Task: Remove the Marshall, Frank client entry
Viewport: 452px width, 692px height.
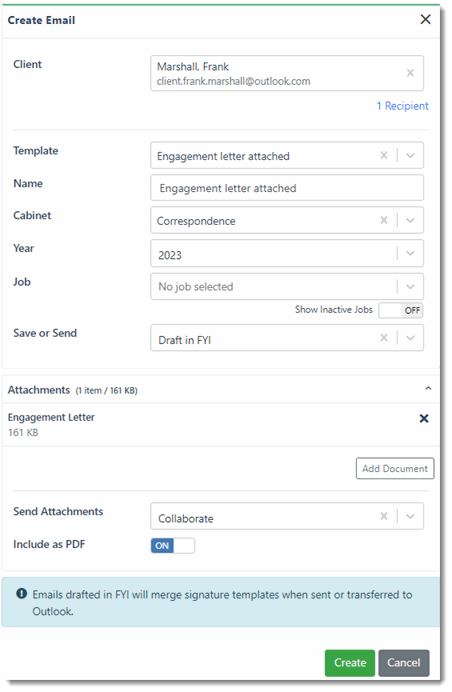Action: click(x=410, y=73)
